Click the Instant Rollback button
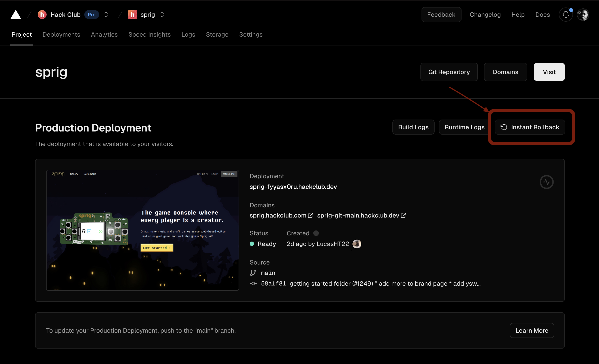 (x=530, y=127)
